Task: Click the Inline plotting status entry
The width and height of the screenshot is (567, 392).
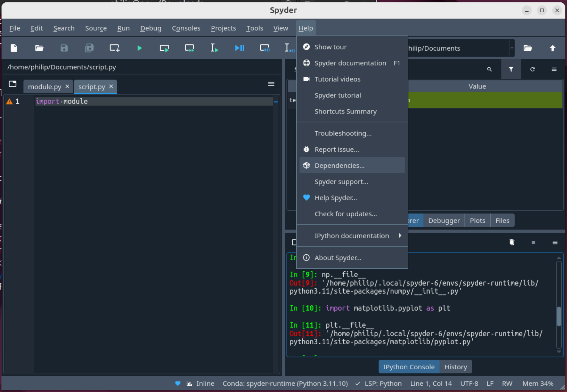Action: pyautogui.click(x=200, y=383)
